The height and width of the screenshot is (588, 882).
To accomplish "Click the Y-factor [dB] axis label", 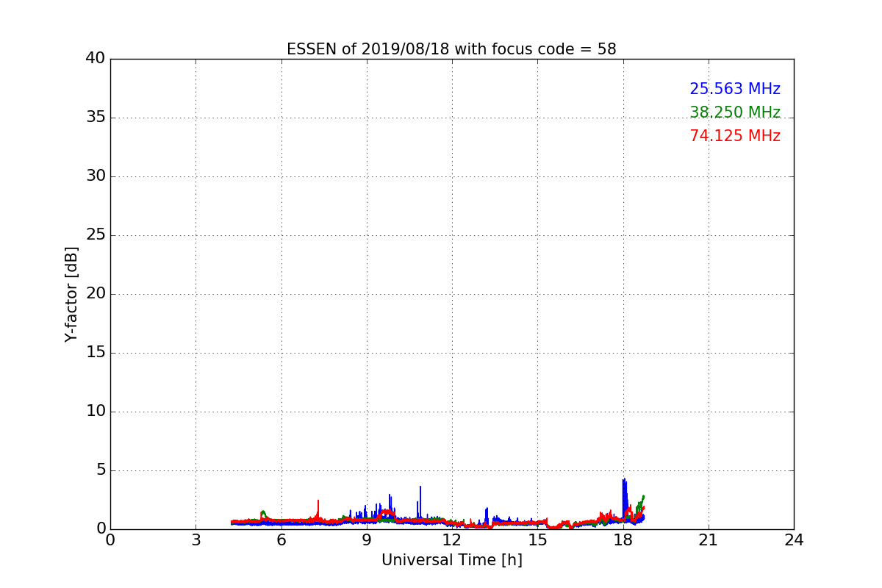I will (x=71, y=294).
